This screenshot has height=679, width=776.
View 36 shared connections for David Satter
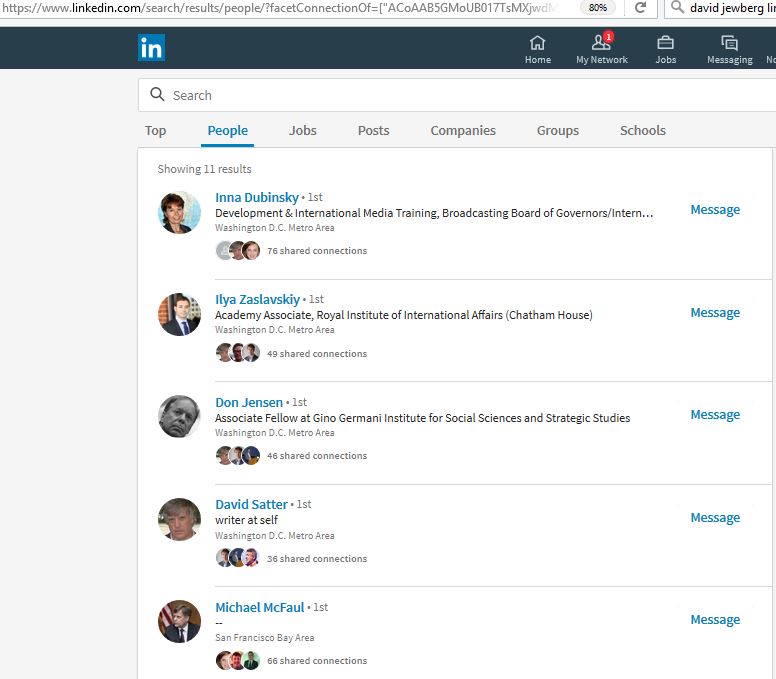[x=317, y=559]
